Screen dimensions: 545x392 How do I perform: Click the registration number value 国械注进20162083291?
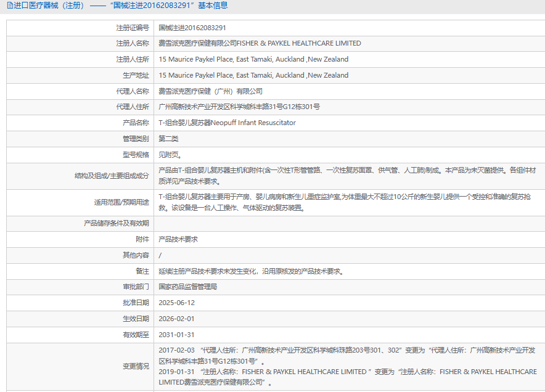pyautogui.click(x=192, y=28)
